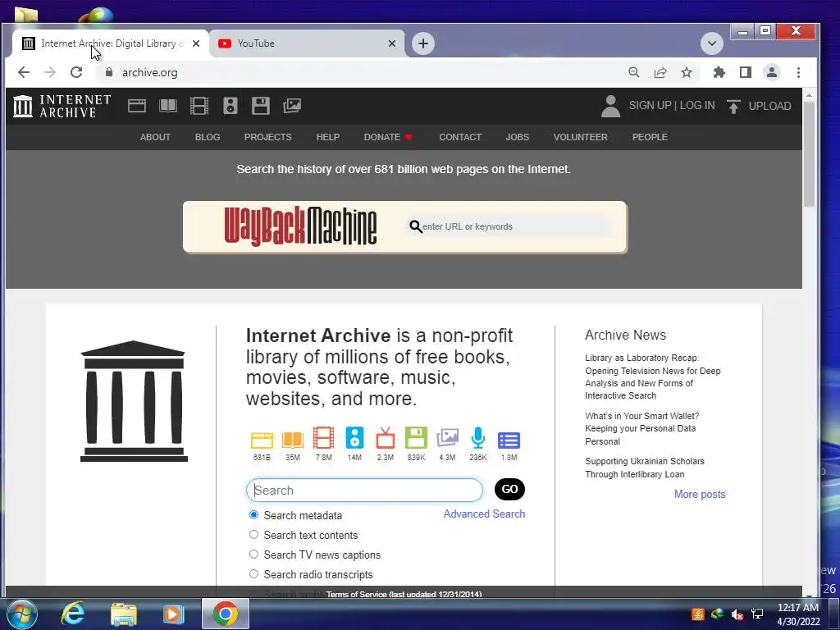Open ABOUT in the navigation bar

(x=155, y=137)
